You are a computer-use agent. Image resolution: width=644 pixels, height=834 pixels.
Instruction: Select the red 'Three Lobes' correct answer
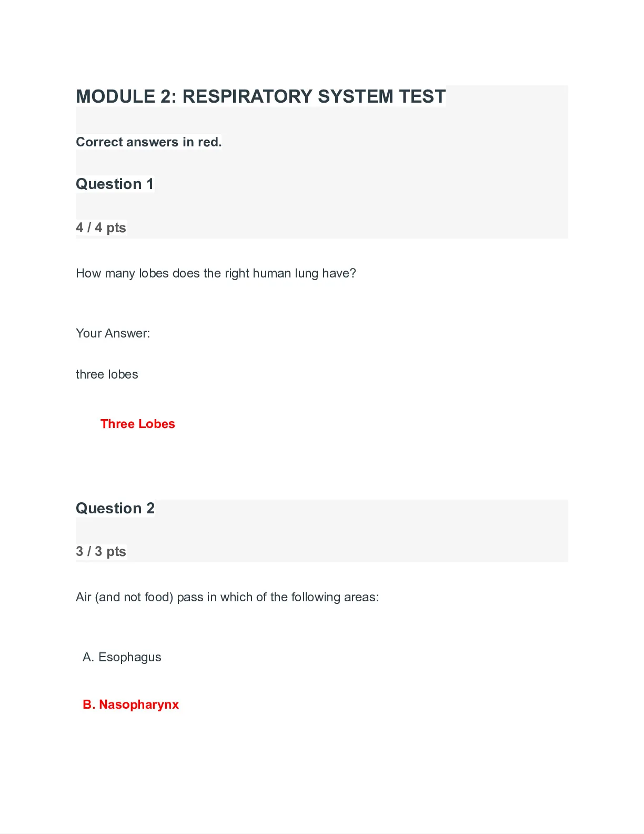[138, 424]
